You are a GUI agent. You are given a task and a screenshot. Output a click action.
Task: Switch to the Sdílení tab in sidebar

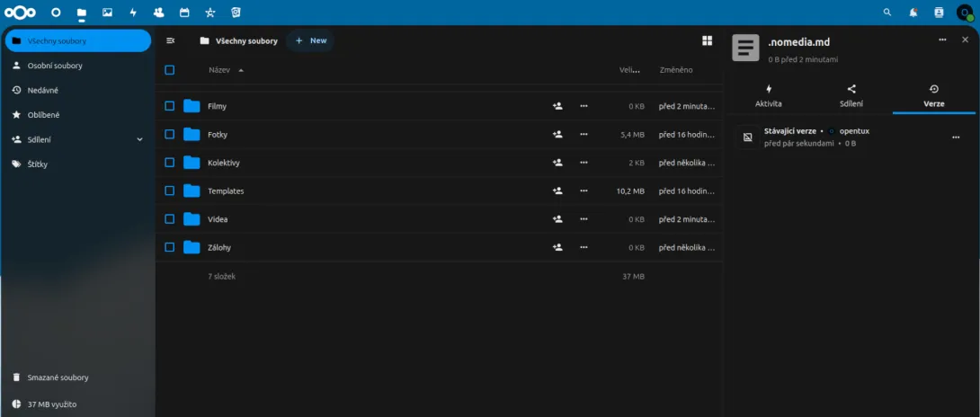pyautogui.click(x=851, y=96)
